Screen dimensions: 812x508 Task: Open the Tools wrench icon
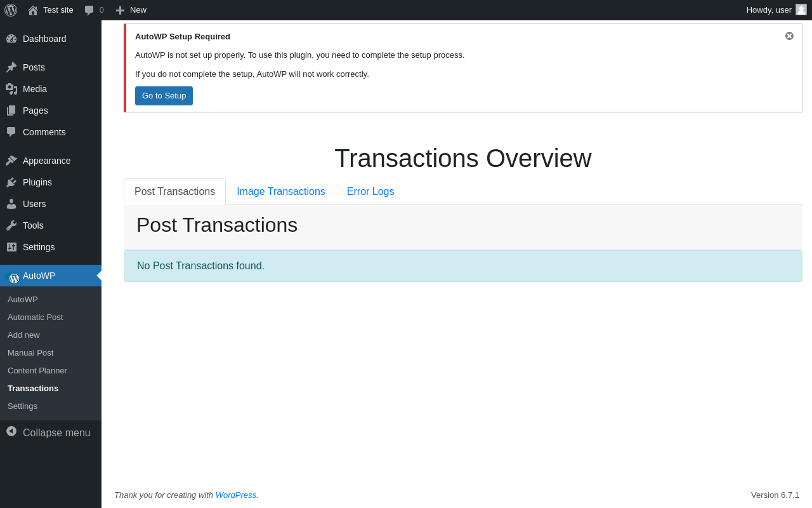[x=11, y=225]
